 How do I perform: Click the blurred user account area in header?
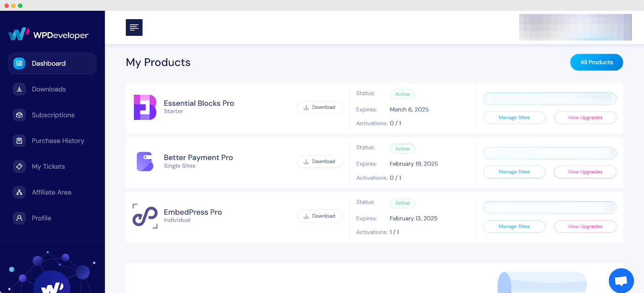(x=575, y=27)
